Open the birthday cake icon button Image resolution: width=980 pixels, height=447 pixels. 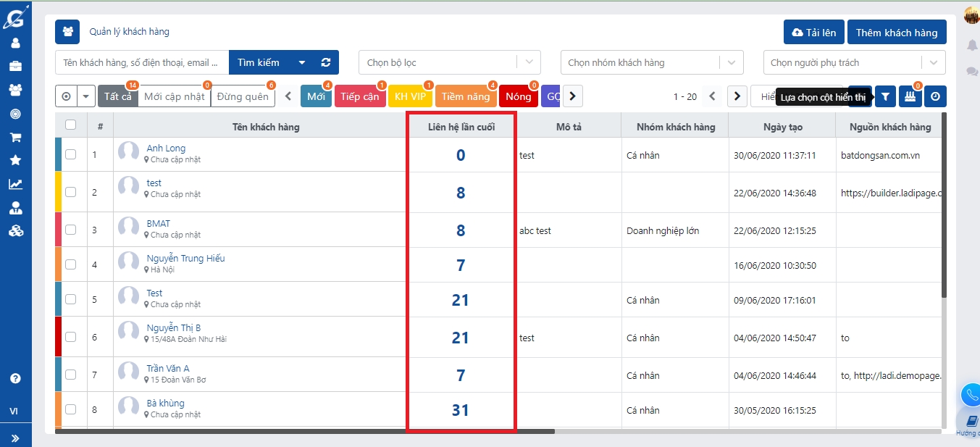(x=910, y=96)
